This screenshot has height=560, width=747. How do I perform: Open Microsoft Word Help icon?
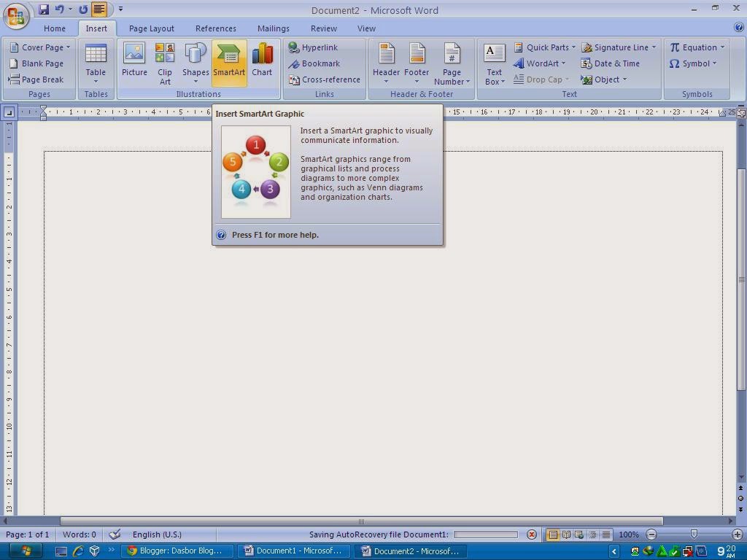click(738, 28)
